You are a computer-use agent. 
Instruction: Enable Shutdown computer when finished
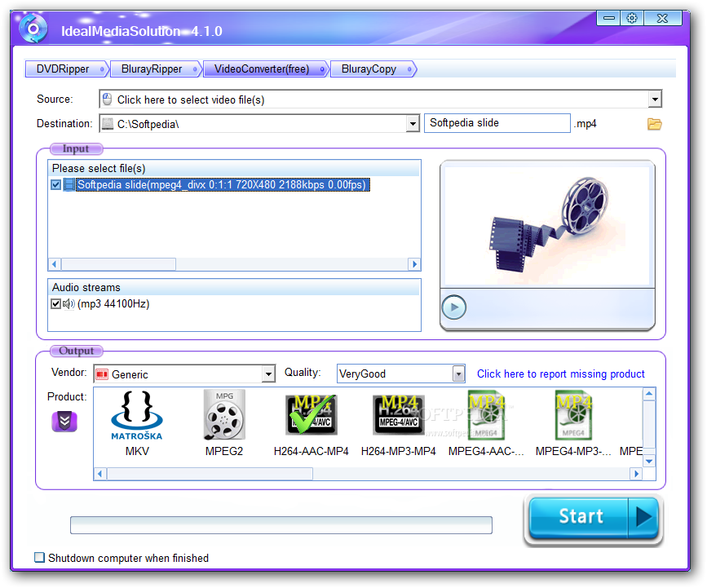[x=40, y=557]
